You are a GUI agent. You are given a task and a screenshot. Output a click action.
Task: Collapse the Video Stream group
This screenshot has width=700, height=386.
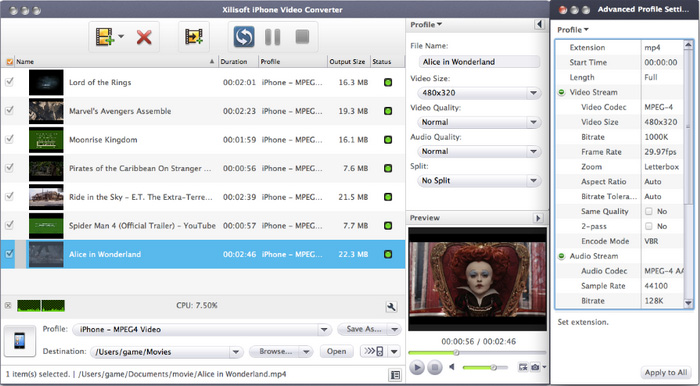[x=562, y=92]
